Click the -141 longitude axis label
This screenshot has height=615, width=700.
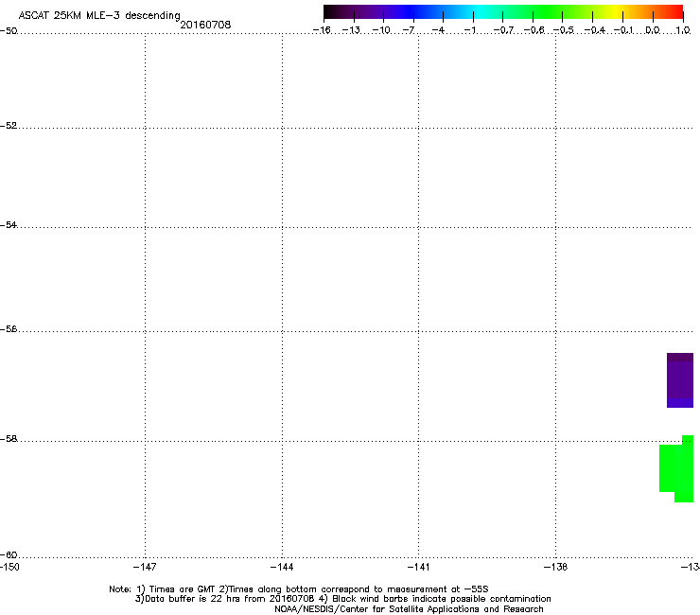pos(419,567)
